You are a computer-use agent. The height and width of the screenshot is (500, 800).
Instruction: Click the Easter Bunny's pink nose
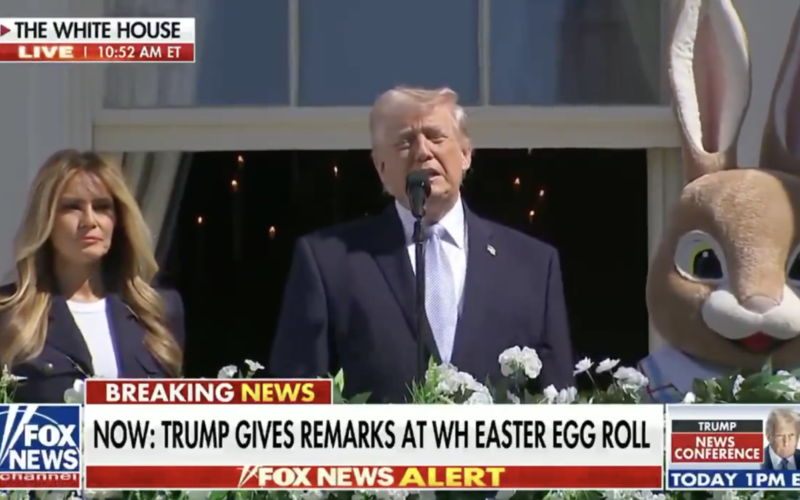760,305
